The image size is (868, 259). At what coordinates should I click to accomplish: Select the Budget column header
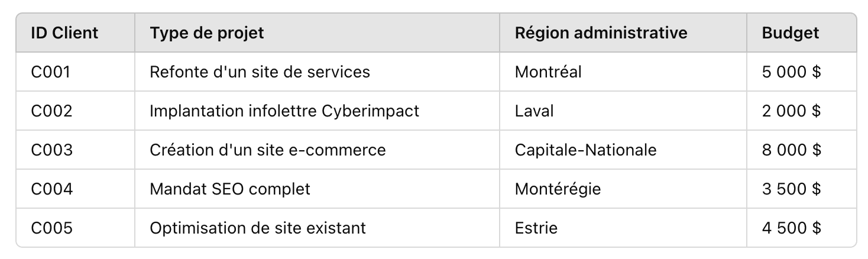tap(801, 33)
